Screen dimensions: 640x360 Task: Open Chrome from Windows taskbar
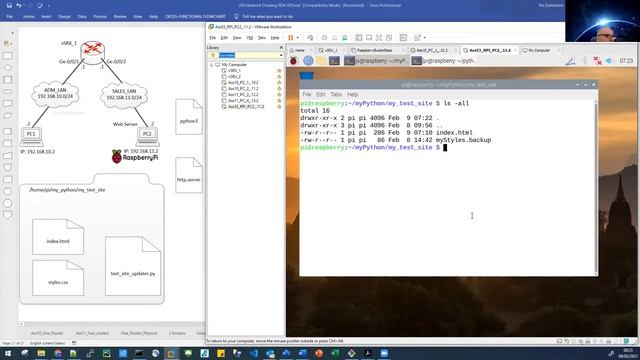pos(58,353)
